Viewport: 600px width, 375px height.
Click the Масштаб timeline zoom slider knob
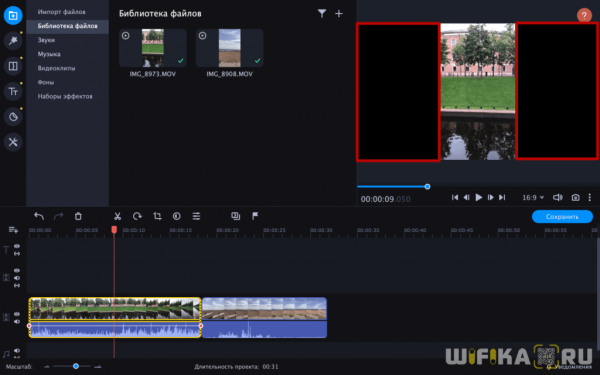(76, 366)
